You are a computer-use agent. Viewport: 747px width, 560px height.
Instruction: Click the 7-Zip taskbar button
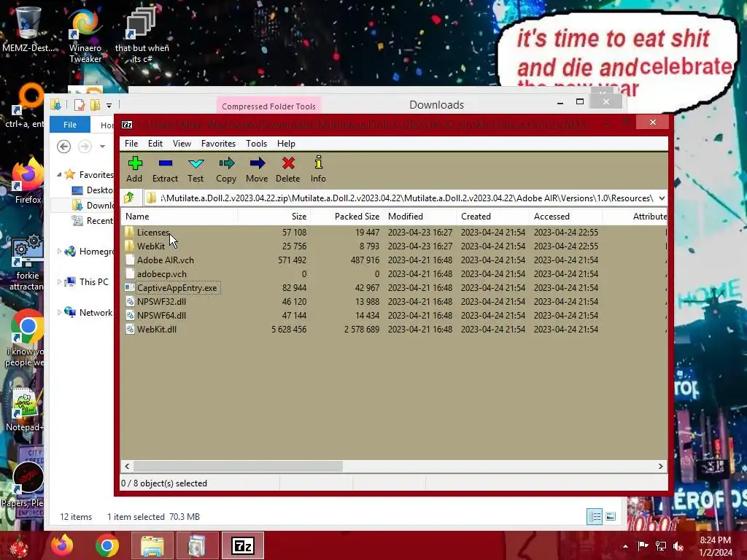[242, 545]
